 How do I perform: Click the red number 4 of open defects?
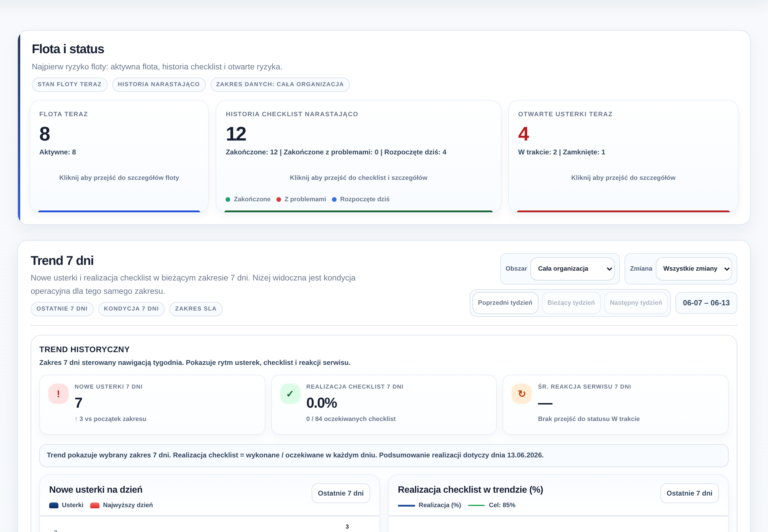tap(523, 134)
